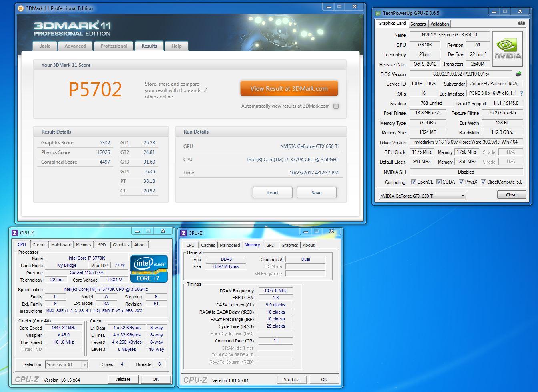
Task: Open Mainboard tab in left CPU-Z window
Action: (x=61, y=245)
